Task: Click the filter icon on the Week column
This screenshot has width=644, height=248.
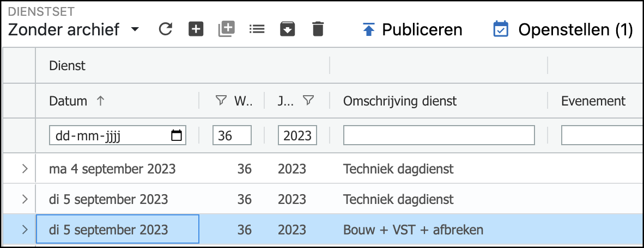Action: (x=221, y=101)
